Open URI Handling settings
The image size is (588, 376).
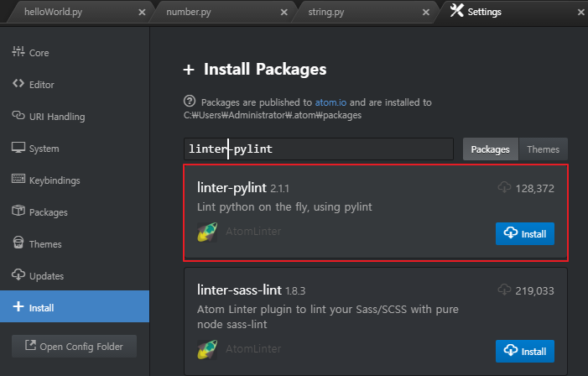pyautogui.click(x=75, y=117)
